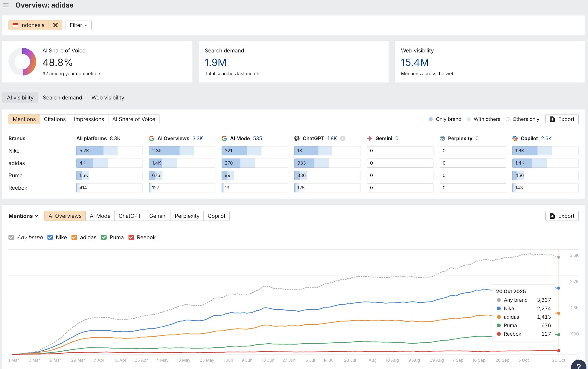Viewport: 588px width, 369px height.
Task: Click the Perplexity logo icon
Action: pyautogui.click(x=442, y=138)
